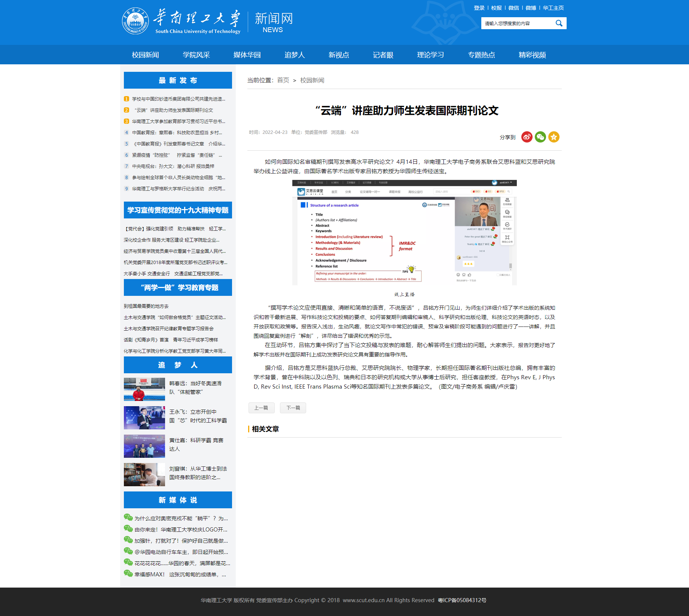Click the 下一篇 next article button
Screen dimensions: 689x616
coord(293,408)
